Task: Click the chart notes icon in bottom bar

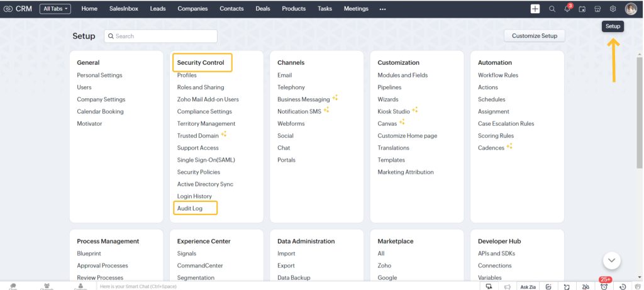Action: [548, 287]
